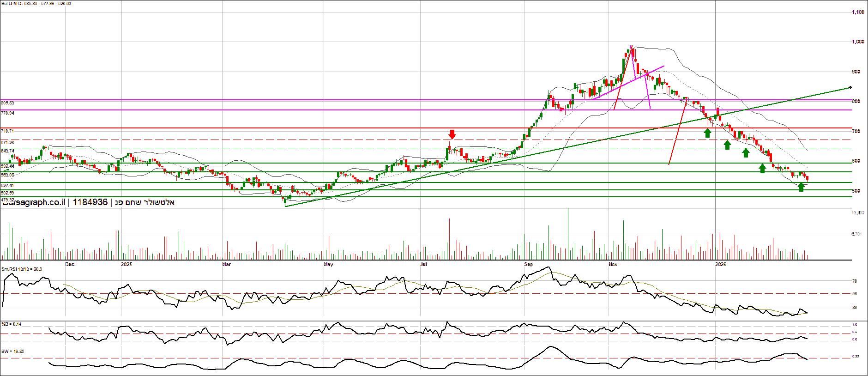Click the 2026 year label on time axis
Viewport: 868px width, 376px height.
720,264
